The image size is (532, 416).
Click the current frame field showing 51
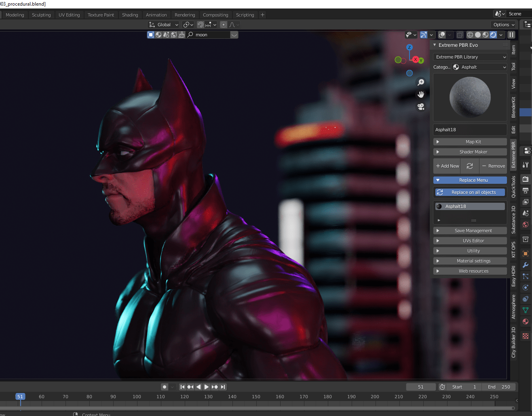(x=421, y=387)
